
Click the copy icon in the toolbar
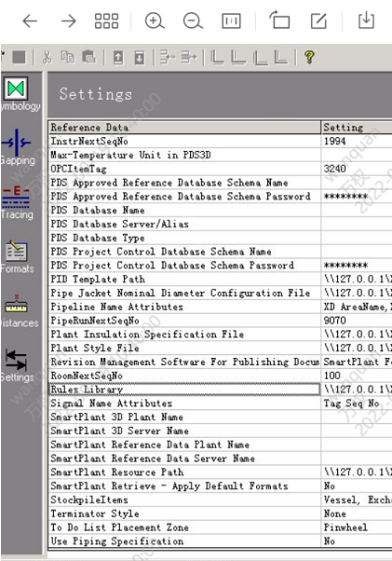coord(68,57)
